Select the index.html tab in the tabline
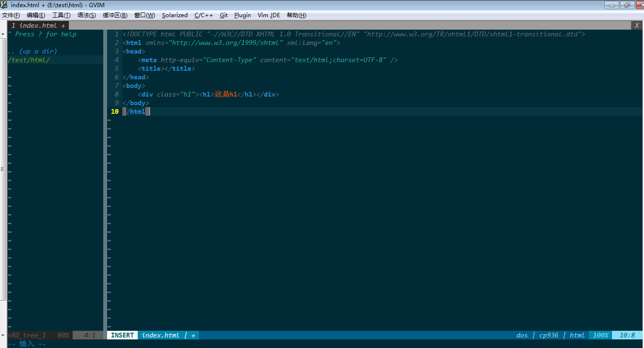The image size is (644, 348). [x=38, y=25]
